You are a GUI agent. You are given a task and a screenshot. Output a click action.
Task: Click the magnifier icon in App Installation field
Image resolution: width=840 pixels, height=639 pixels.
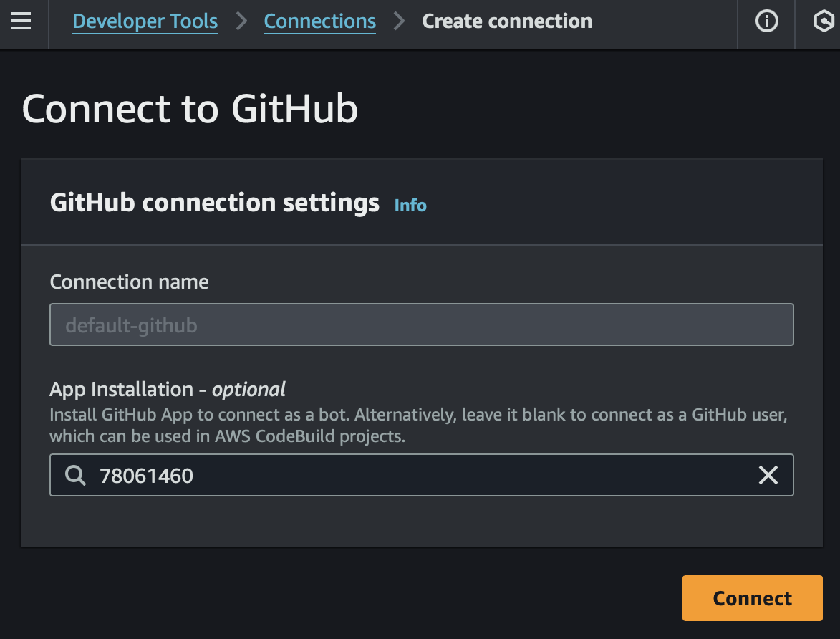[75, 475]
